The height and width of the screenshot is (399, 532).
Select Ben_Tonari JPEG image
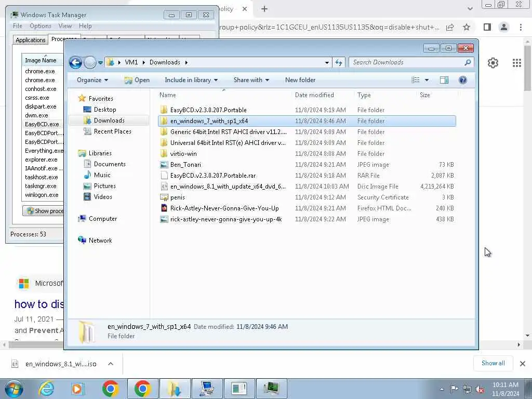307,165
